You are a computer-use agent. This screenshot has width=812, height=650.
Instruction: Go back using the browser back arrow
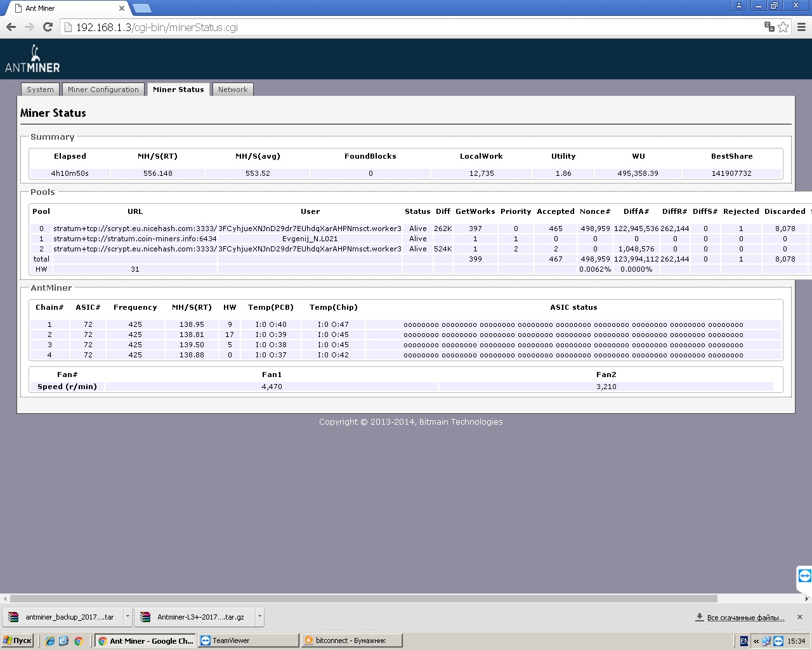point(11,27)
